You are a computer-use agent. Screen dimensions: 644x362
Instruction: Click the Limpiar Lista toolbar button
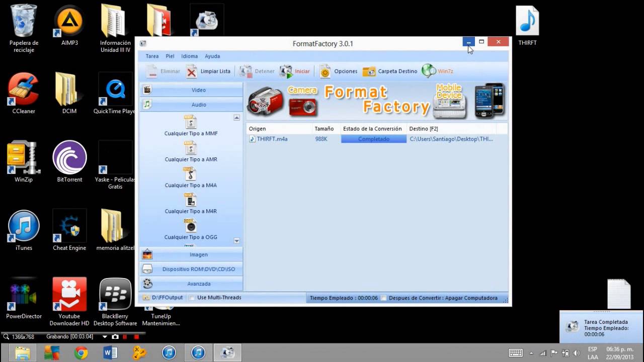coord(208,71)
